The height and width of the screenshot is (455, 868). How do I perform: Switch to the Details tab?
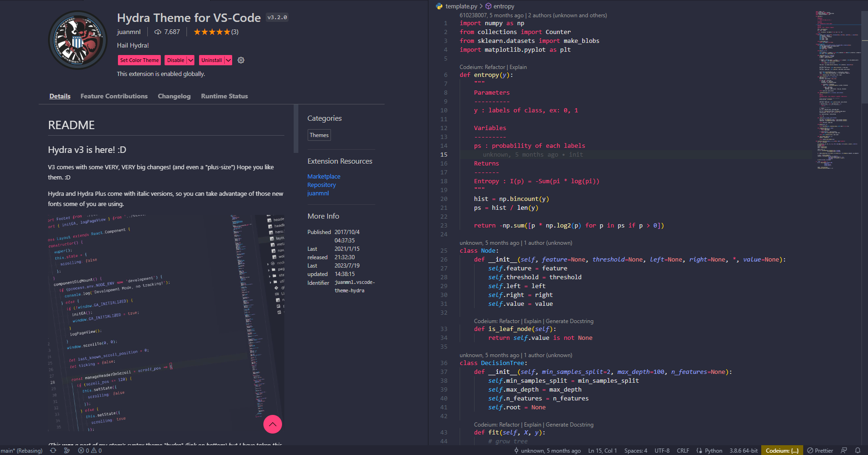point(60,96)
